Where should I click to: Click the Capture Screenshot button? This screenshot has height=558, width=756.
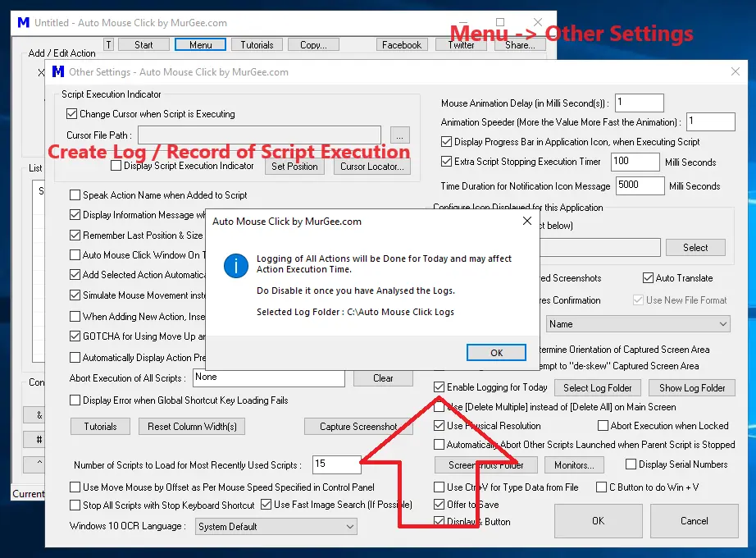coord(358,426)
